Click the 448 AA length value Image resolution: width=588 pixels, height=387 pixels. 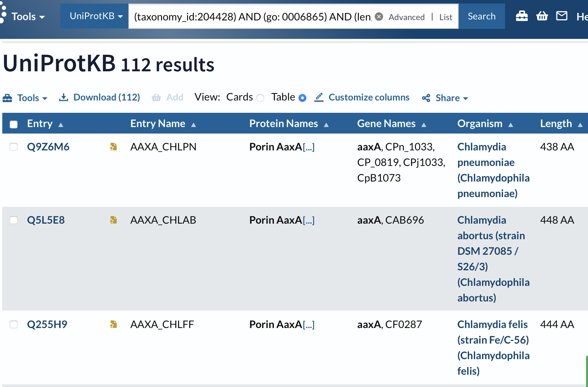click(557, 220)
